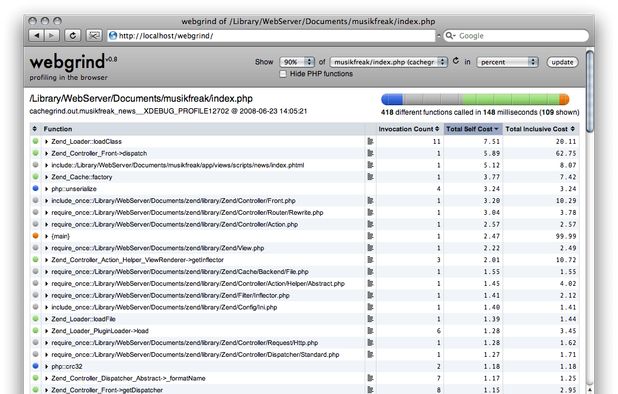This screenshot has width=618, height=394.
Task: Click the invocation count 11
Action: click(436, 141)
